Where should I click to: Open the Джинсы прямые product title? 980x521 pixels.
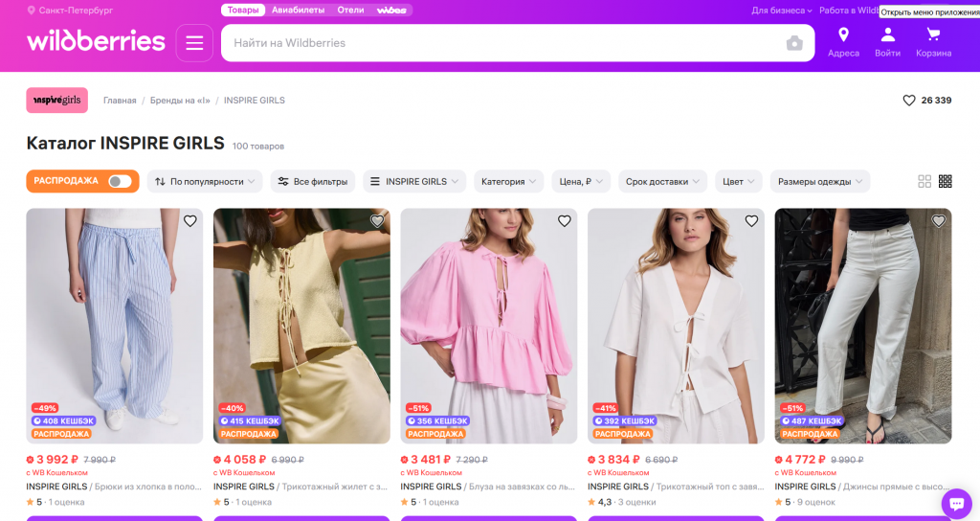tap(897, 487)
